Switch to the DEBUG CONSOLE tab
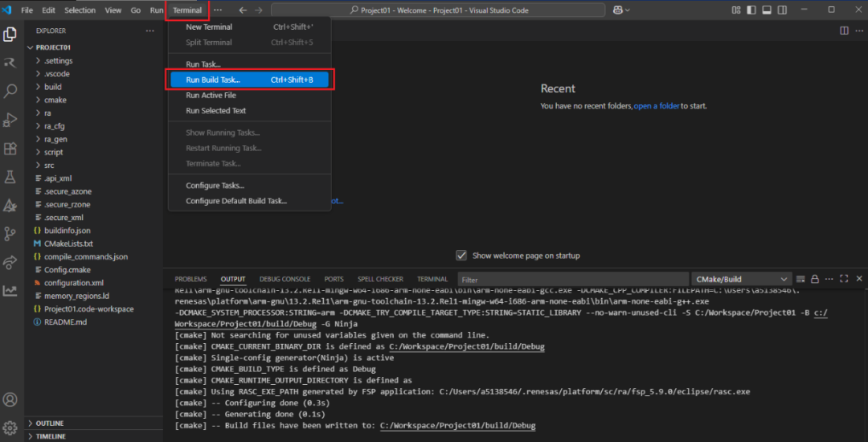Screen dimensions: 868x442 285,280
